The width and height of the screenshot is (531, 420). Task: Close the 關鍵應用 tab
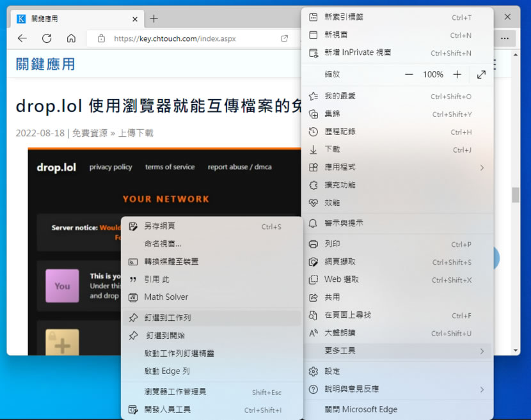135,19
